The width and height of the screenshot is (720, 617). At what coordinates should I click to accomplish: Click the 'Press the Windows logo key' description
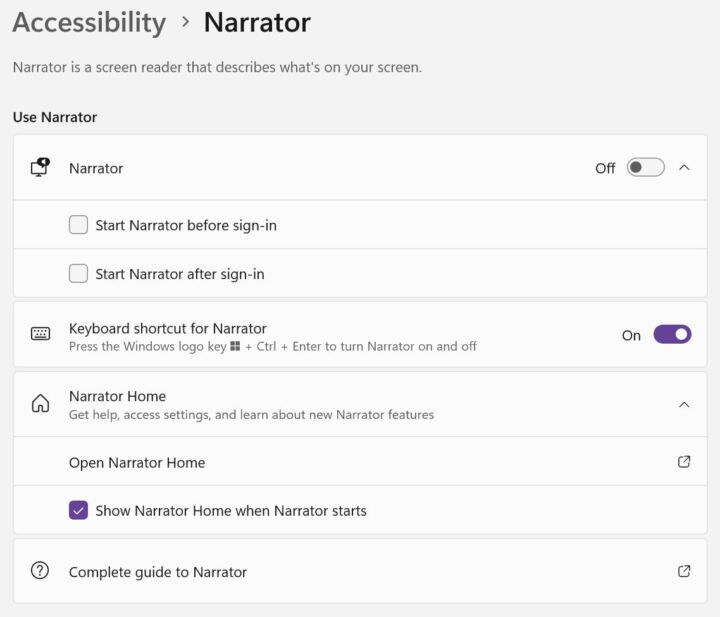coord(273,346)
